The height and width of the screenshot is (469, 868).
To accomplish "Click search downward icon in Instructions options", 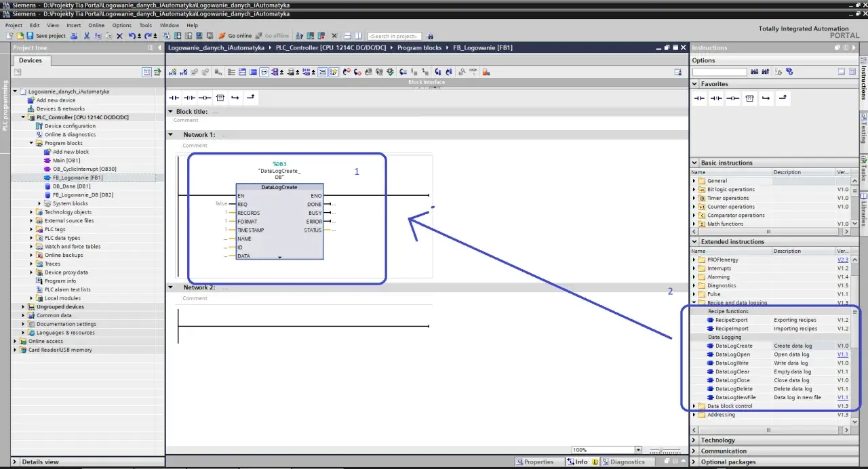I will click(x=755, y=71).
